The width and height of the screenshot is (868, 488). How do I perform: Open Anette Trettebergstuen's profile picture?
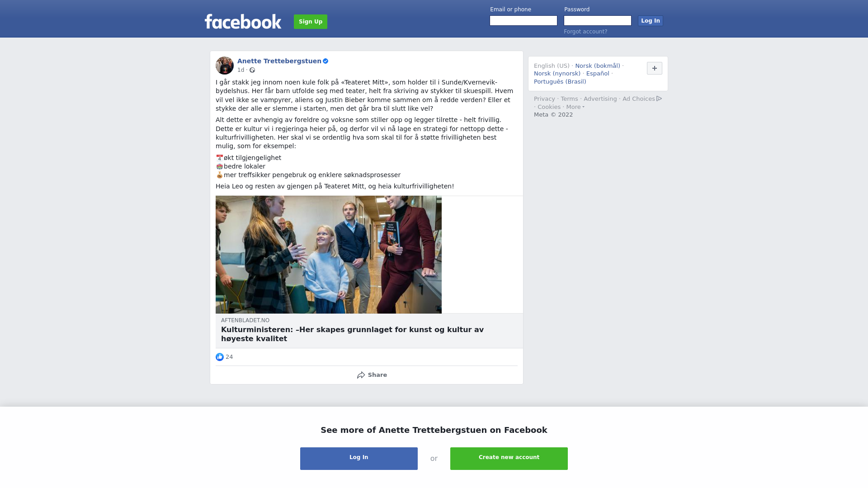click(x=225, y=66)
